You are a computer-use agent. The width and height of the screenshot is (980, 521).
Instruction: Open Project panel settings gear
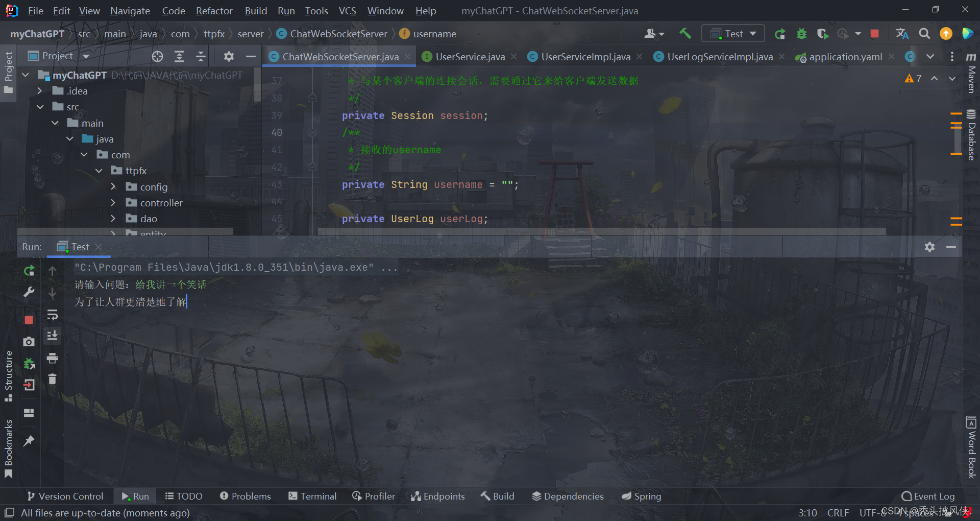229,56
